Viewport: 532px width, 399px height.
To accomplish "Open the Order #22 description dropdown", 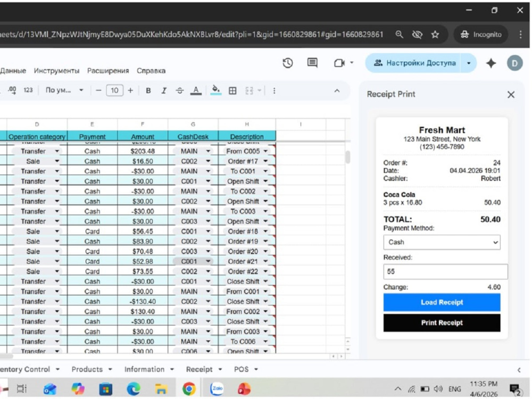I will (265, 271).
